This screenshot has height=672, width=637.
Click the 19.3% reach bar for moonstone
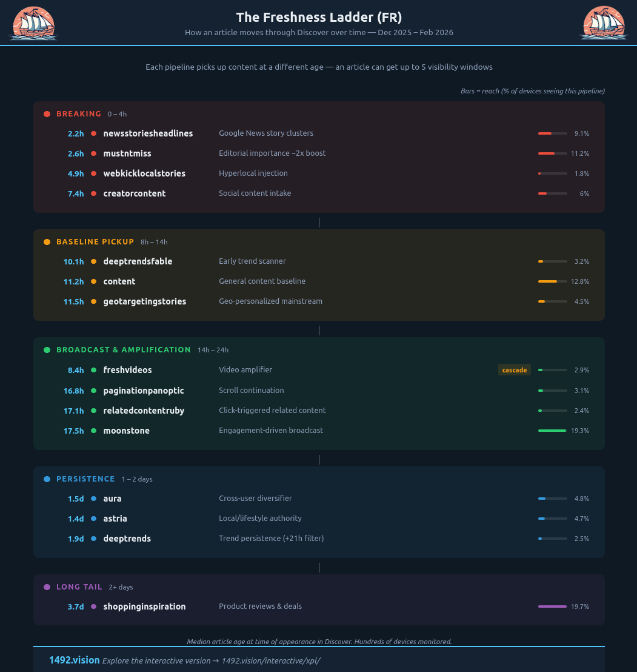tap(552, 431)
